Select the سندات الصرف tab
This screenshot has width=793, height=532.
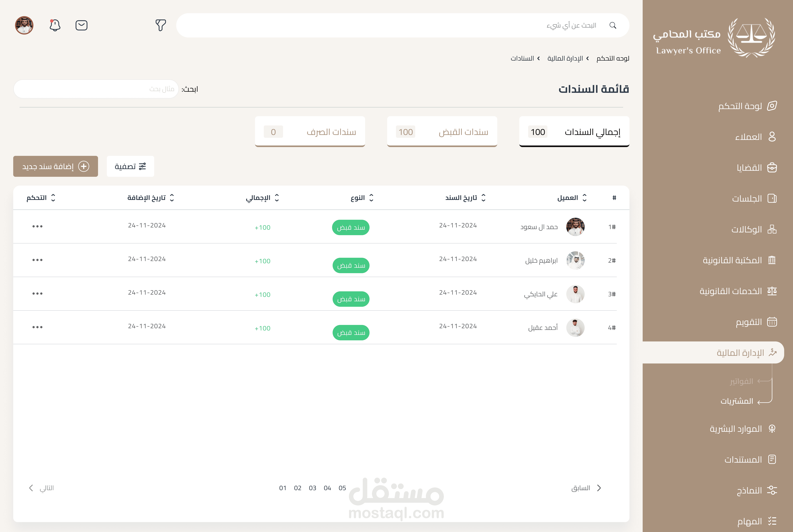pos(310,132)
